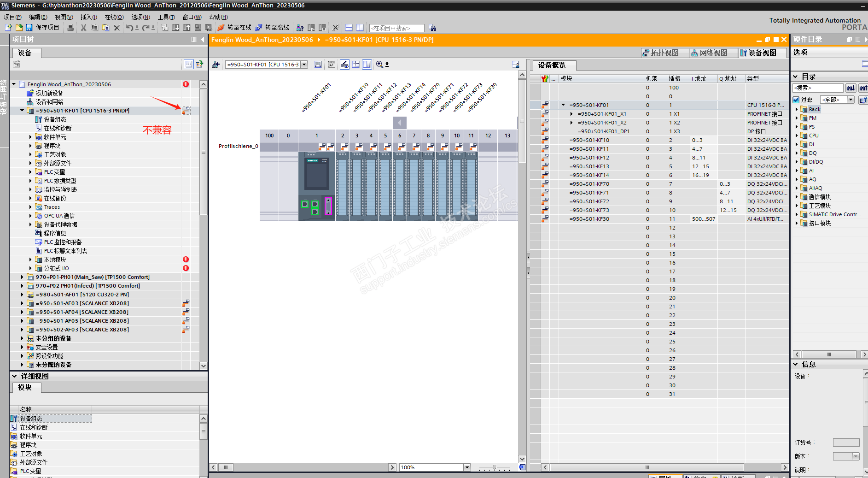Save the project with 保存项目 button

click(42, 28)
